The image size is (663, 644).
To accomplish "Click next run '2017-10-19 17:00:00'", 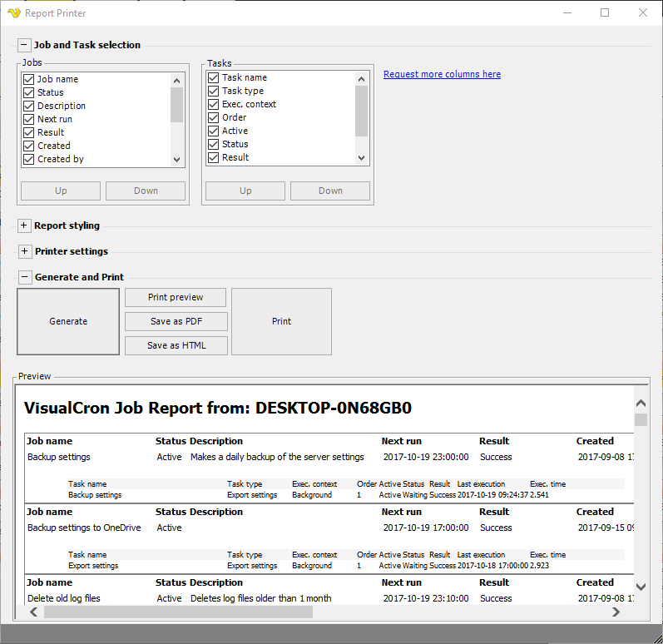I will coord(426,528).
